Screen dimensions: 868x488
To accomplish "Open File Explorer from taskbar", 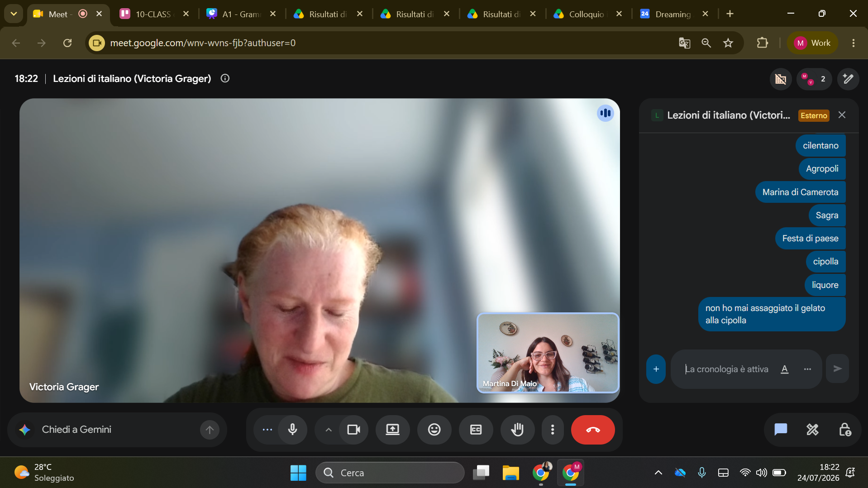I will (x=510, y=473).
